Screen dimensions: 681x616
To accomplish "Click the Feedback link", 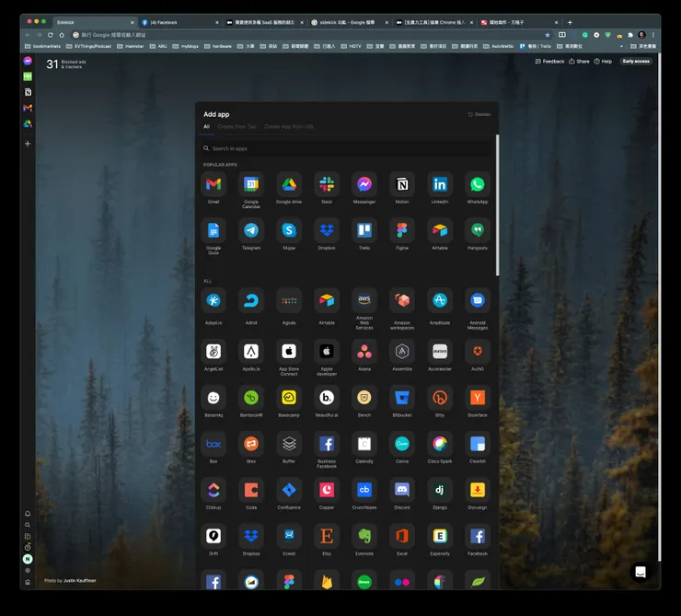I will (x=550, y=62).
